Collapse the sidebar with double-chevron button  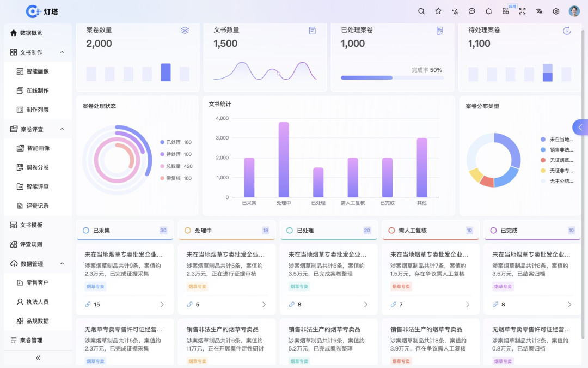[38, 358]
